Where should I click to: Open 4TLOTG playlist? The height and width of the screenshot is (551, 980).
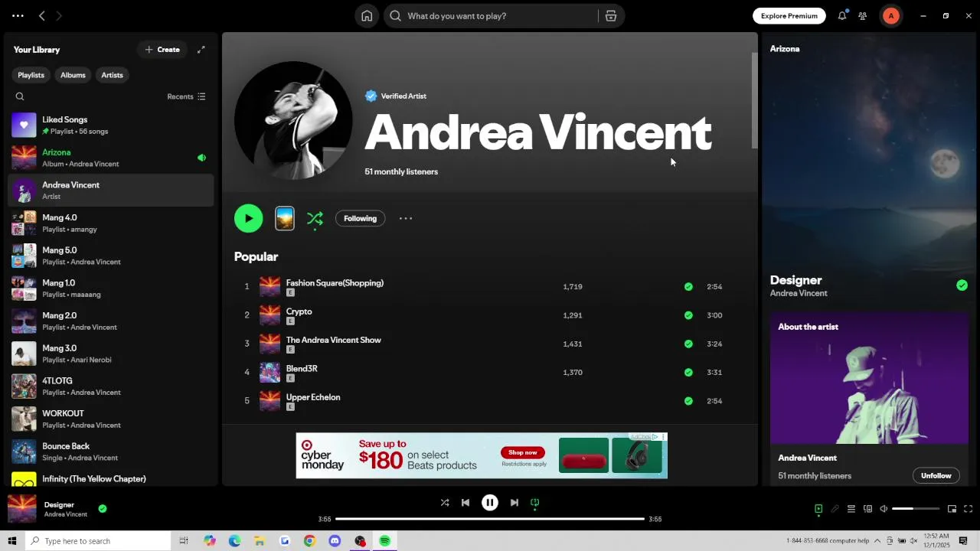pyautogui.click(x=110, y=386)
